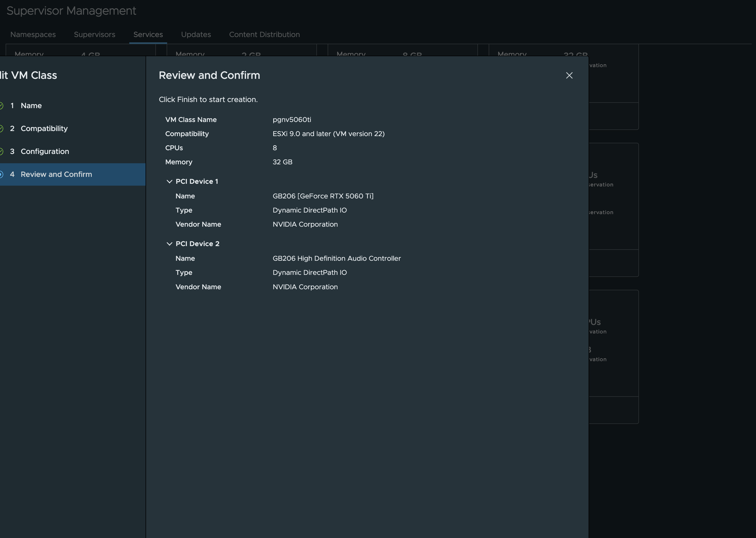
Task: Click the CPUs value 8
Action: 275,148
